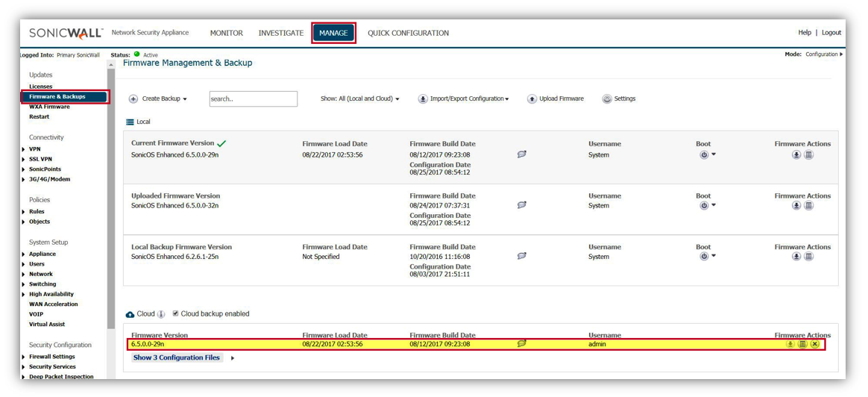This screenshot has height=397, width=868.
Task: Open the Create Backup dropdown
Action: [x=158, y=99]
